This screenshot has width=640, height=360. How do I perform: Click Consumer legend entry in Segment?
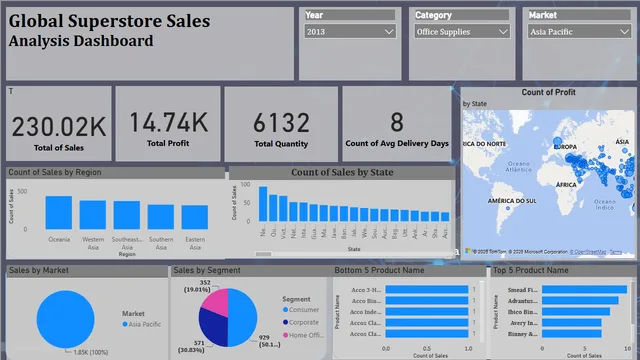[x=301, y=310]
